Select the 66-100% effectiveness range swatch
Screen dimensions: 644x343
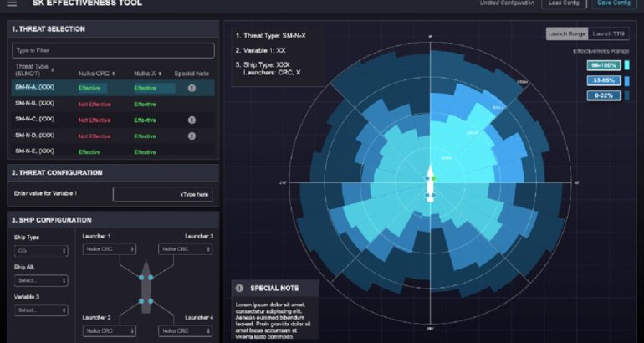(x=603, y=64)
